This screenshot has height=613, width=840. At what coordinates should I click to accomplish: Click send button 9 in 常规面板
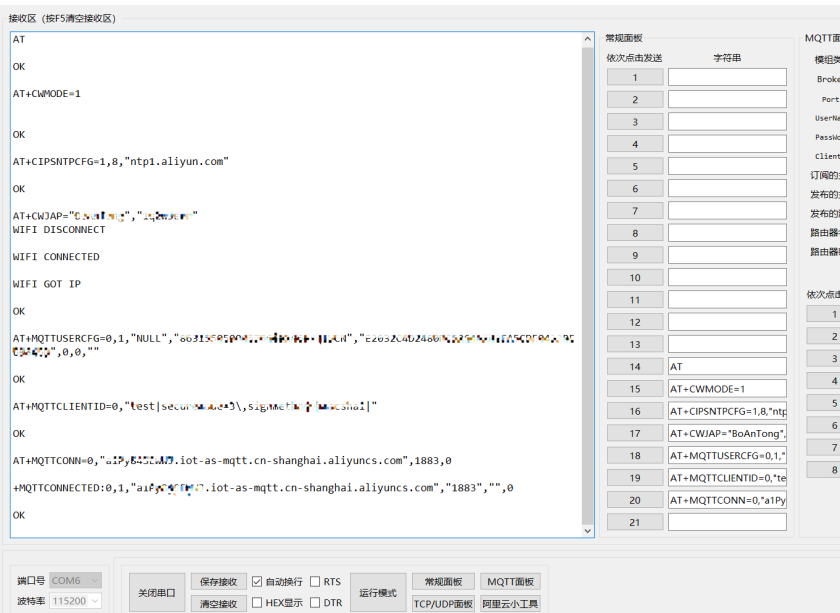pyautogui.click(x=635, y=255)
